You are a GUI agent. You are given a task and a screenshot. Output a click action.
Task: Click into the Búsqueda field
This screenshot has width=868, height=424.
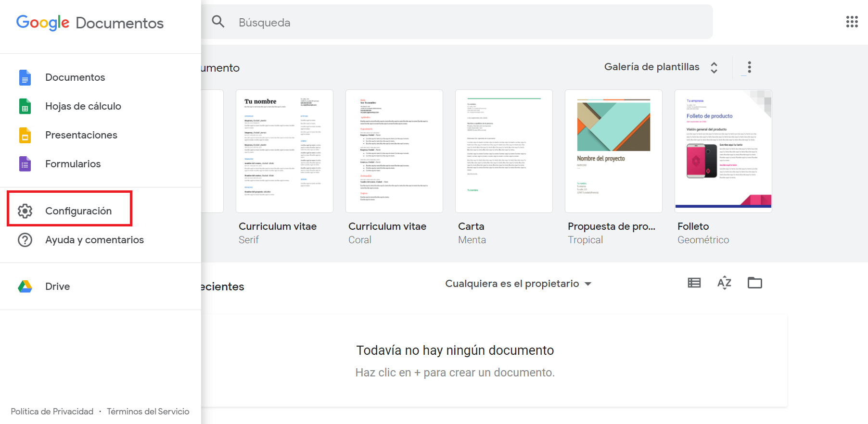click(457, 22)
